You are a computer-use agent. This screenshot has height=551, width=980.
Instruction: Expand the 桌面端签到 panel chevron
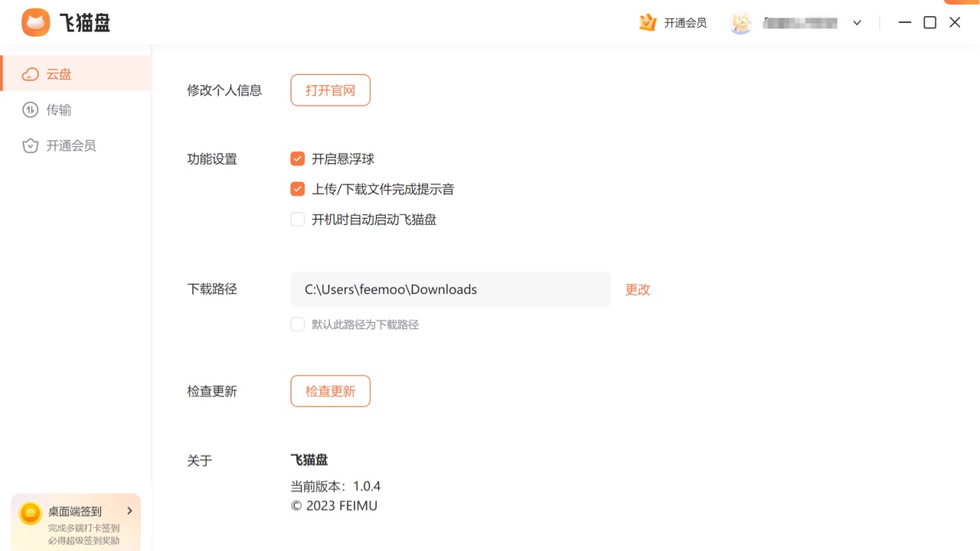129,510
